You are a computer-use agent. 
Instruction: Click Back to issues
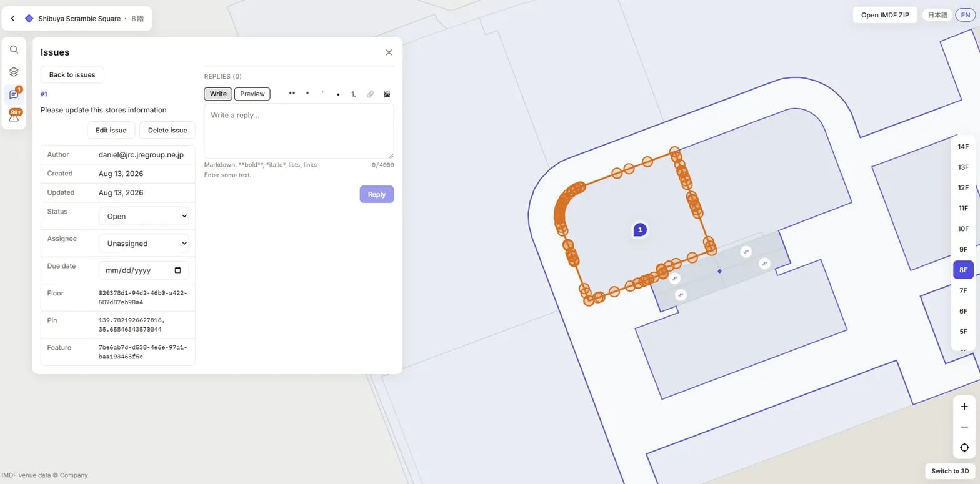coord(72,75)
